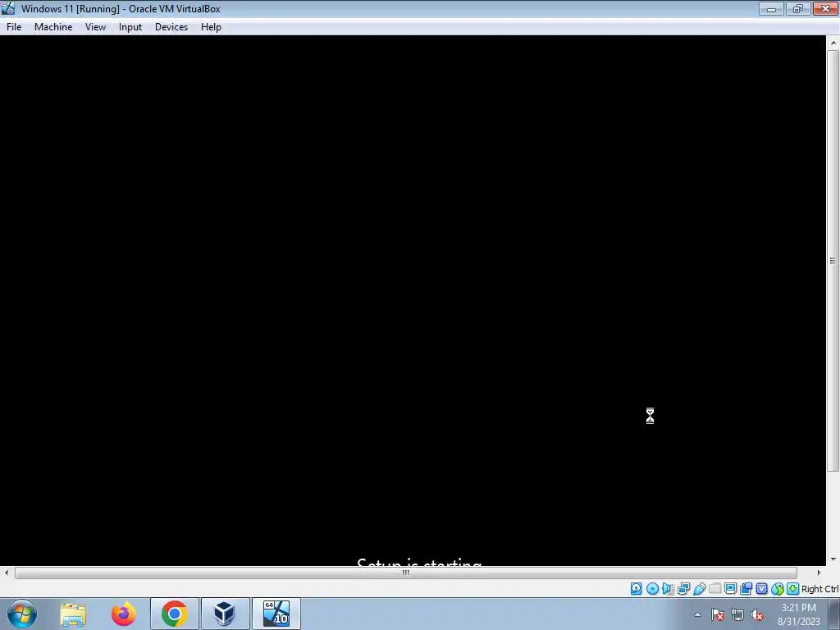Open the Input menu
The height and width of the screenshot is (630, 840).
coord(130,27)
